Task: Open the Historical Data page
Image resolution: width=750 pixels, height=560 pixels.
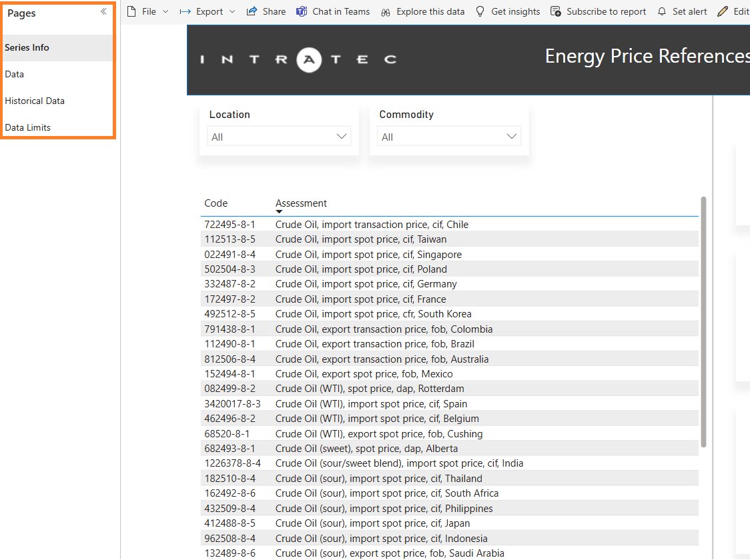Action: pos(35,101)
